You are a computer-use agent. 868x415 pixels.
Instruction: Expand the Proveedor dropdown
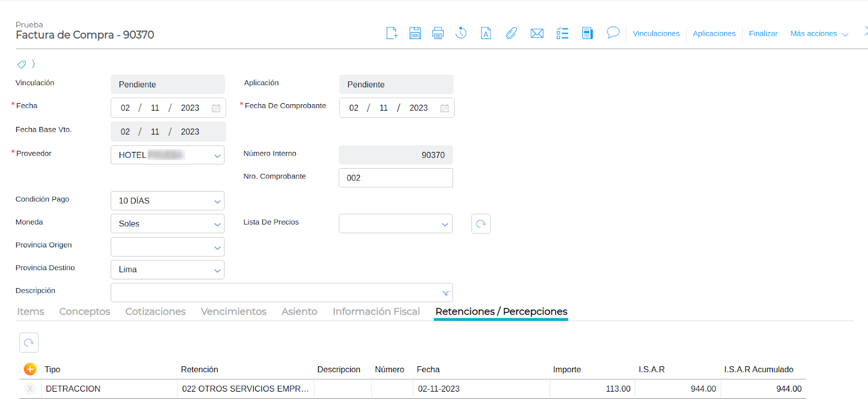[x=217, y=156]
